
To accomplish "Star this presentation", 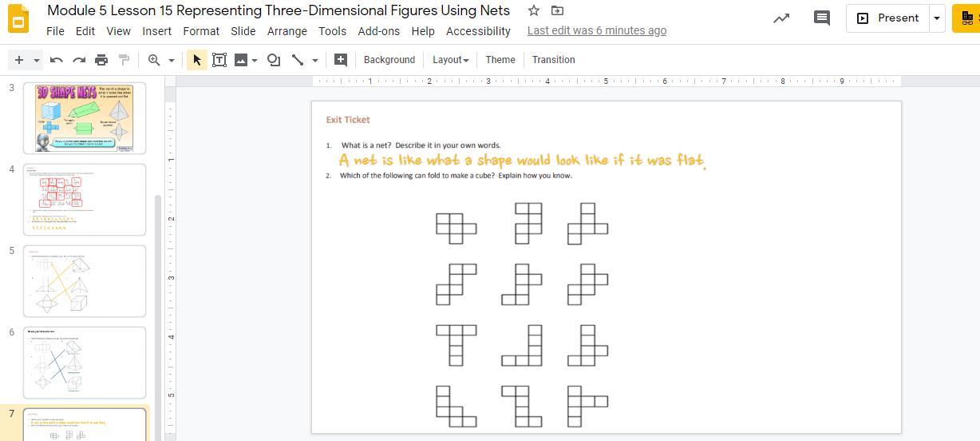I will point(534,10).
